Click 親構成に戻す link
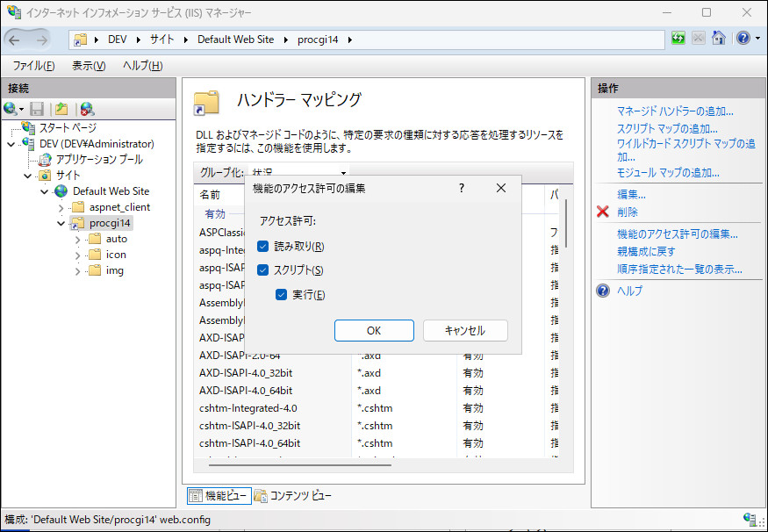 click(x=646, y=251)
